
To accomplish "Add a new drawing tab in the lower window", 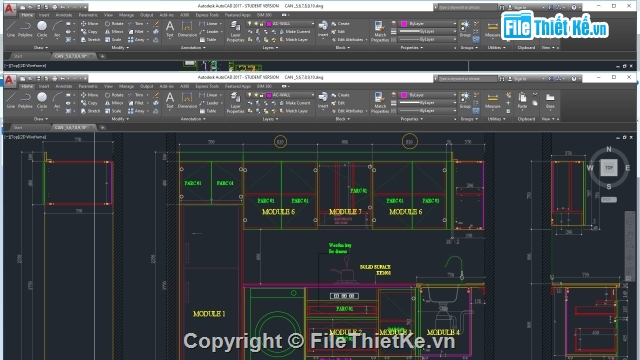I will point(102,128).
